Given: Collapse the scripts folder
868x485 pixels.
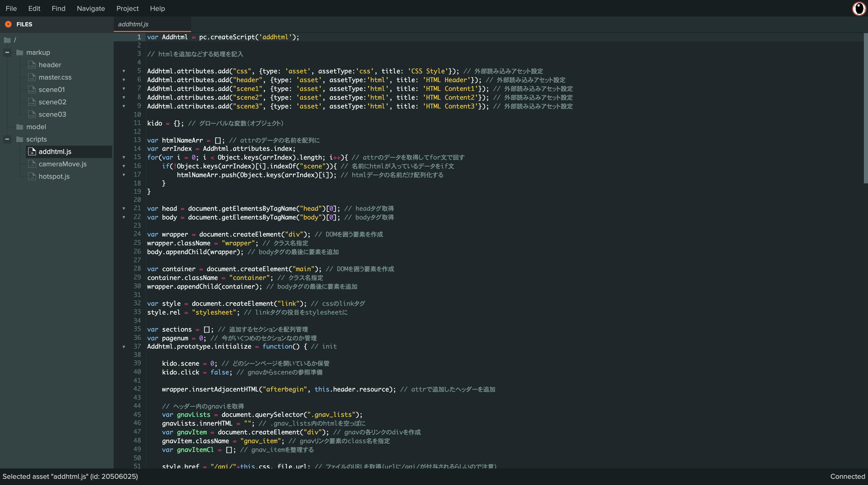Looking at the screenshot, I should click(7, 139).
